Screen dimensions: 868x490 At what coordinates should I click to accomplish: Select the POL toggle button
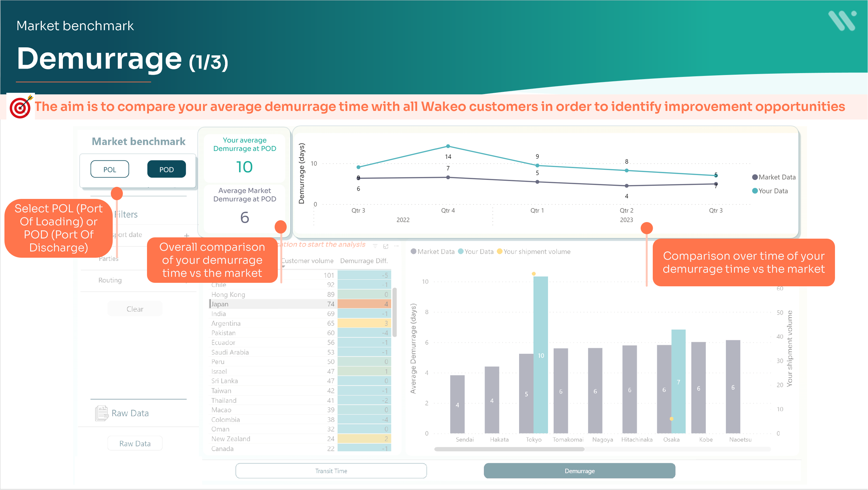[x=110, y=169]
